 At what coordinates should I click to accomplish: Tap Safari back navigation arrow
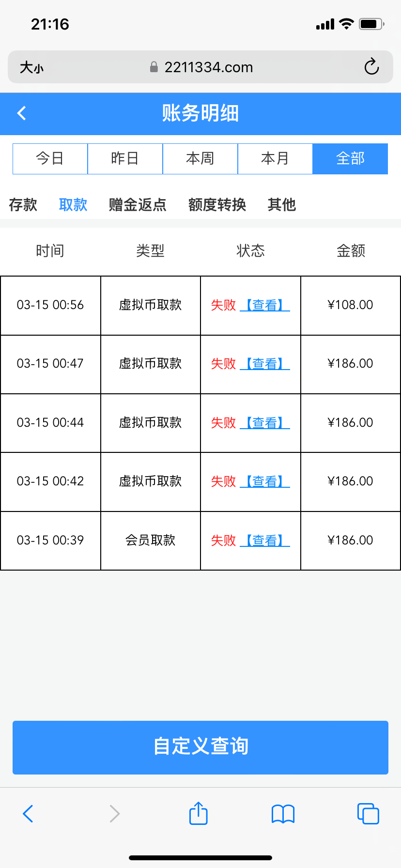[x=28, y=814]
